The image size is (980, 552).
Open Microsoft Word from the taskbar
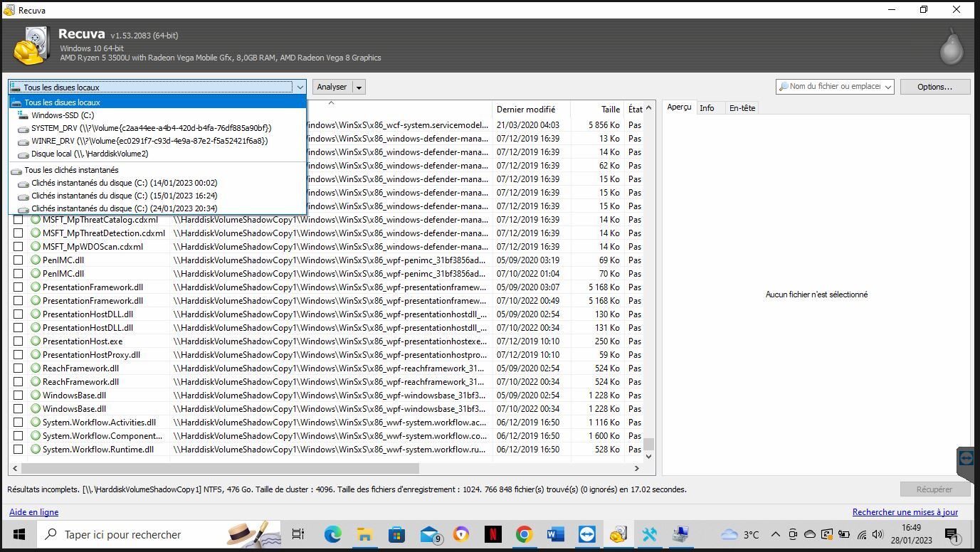click(556, 534)
